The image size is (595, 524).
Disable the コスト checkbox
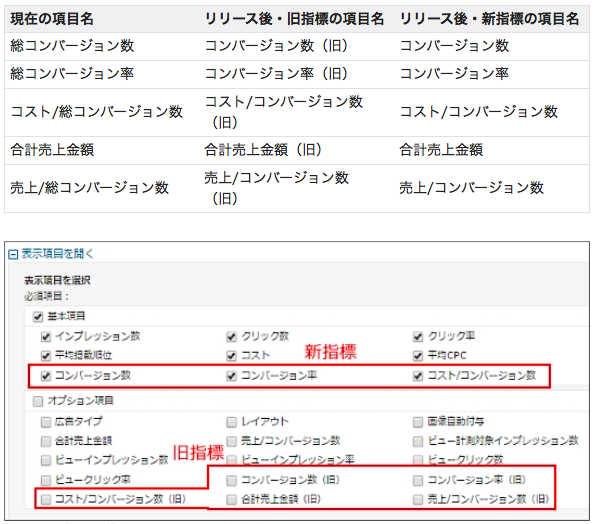(x=231, y=356)
